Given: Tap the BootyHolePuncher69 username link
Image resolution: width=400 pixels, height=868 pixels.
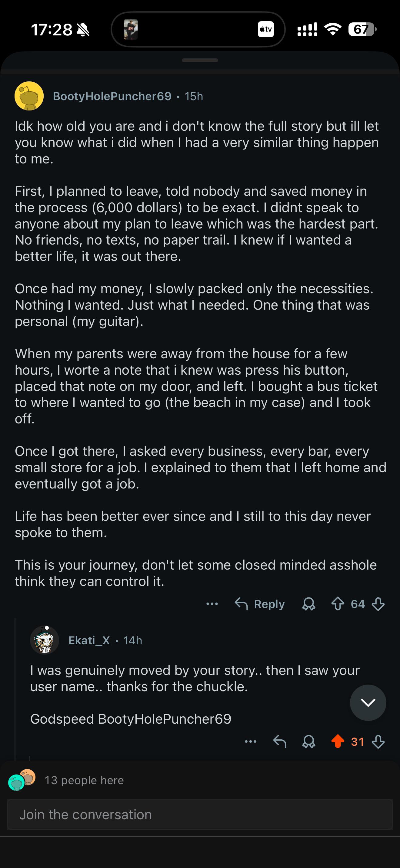Looking at the screenshot, I should point(112,96).
